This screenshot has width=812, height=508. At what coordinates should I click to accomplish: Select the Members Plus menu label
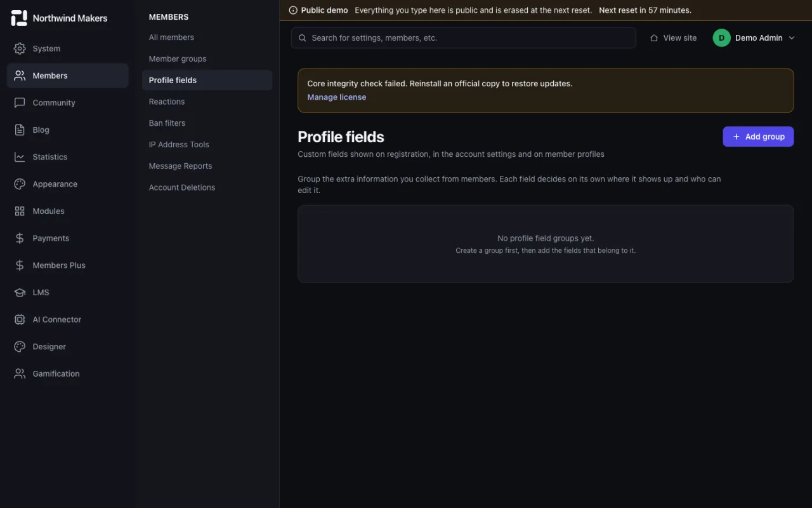click(x=59, y=265)
